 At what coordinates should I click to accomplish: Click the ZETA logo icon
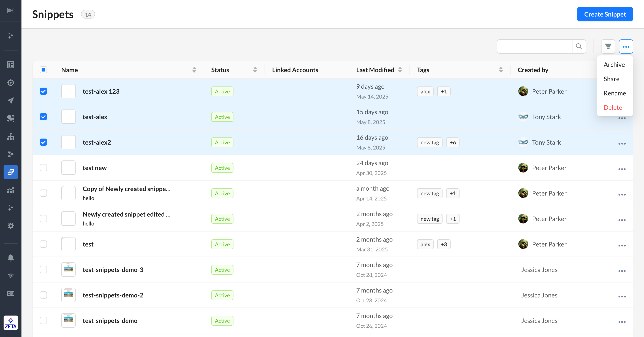click(x=11, y=322)
